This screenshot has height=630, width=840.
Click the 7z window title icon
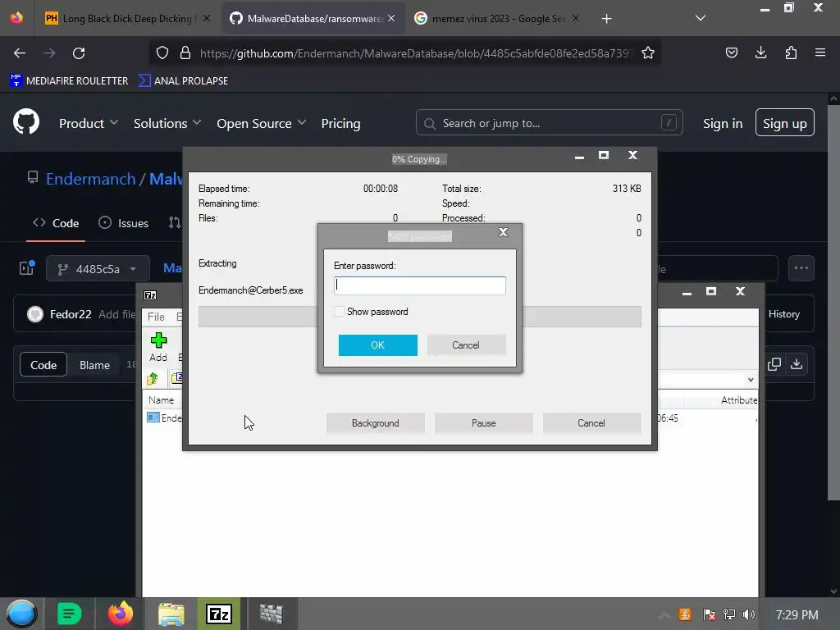pyautogui.click(x=150, y=295)
